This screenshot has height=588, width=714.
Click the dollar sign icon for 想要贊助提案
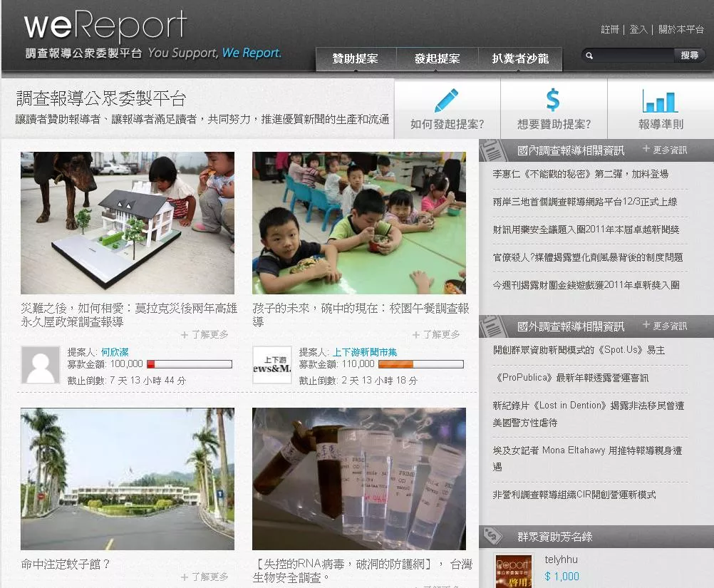553,100
